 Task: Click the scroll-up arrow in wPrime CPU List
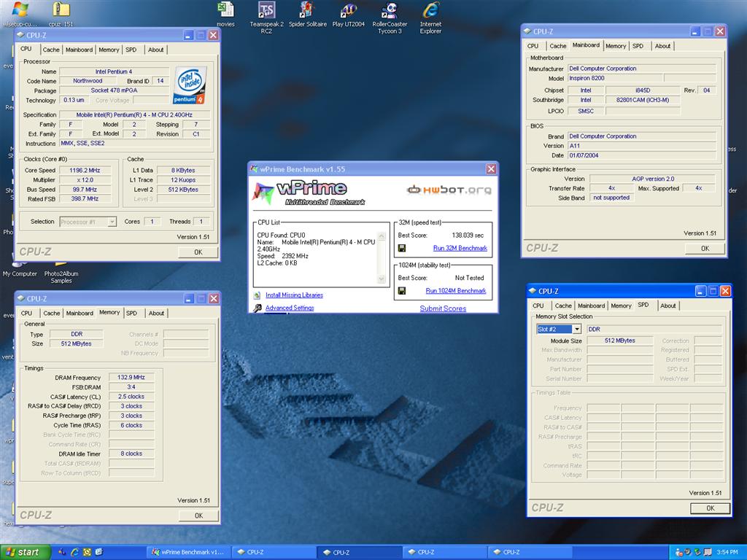[x=381, y=236]
